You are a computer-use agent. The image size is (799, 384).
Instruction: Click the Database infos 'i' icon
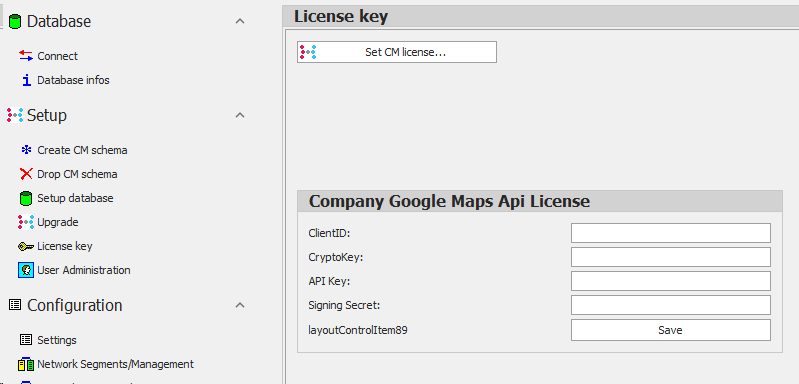coord(26,80)
